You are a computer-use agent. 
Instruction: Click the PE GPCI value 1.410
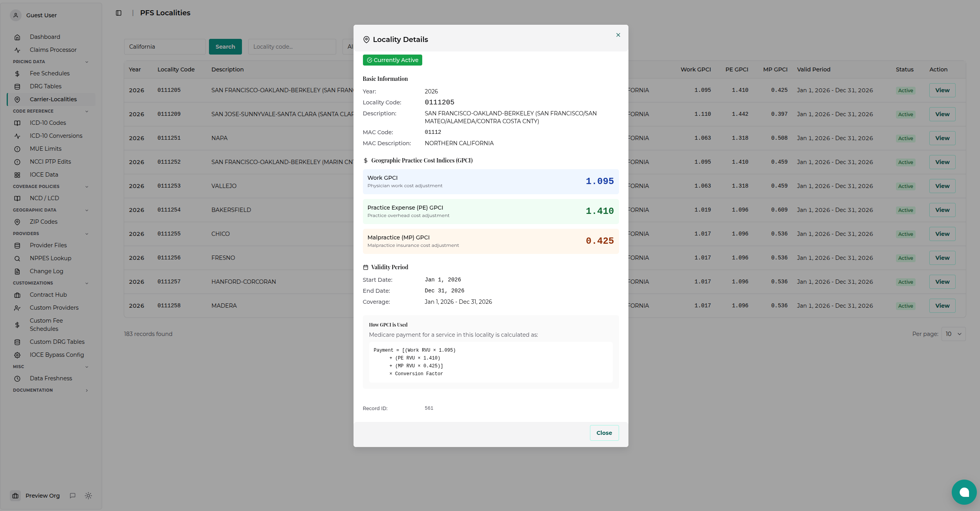click(x=599, y=211)
